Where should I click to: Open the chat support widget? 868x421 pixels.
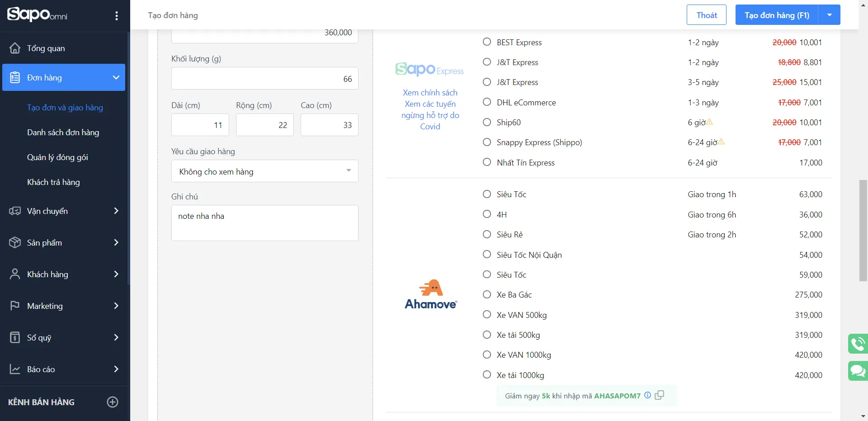(858, 371)
